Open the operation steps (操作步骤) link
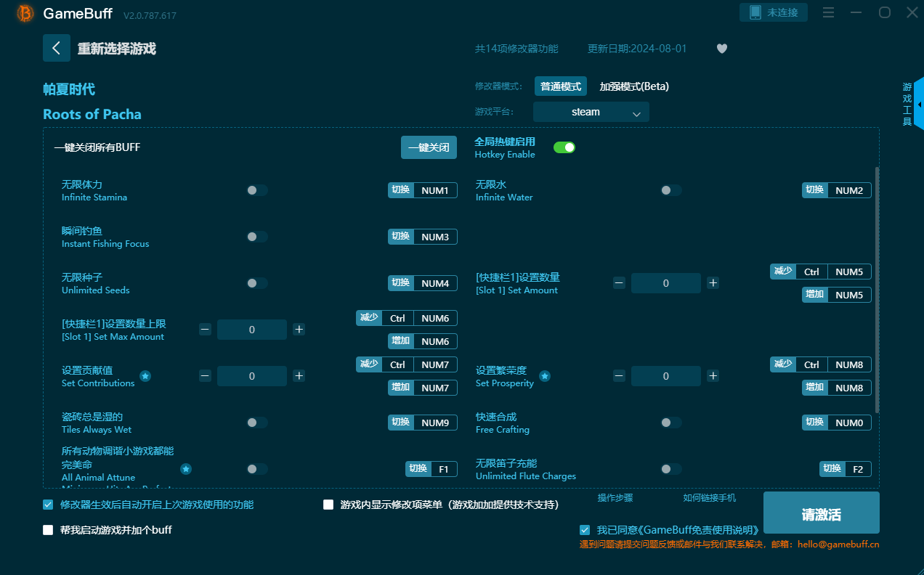Screen dimensions: 924x575 (615, 498)
